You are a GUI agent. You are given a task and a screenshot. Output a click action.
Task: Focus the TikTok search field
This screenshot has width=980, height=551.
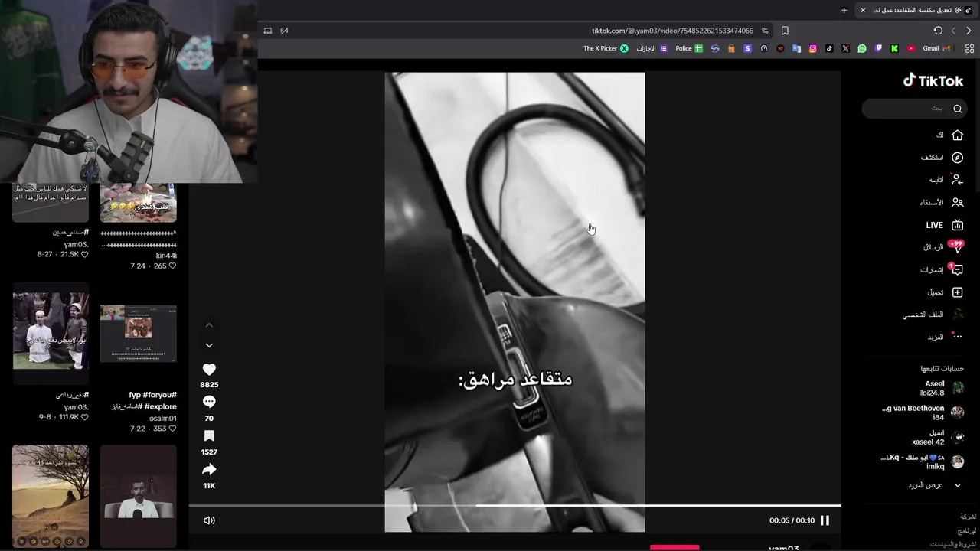[915, 109]
